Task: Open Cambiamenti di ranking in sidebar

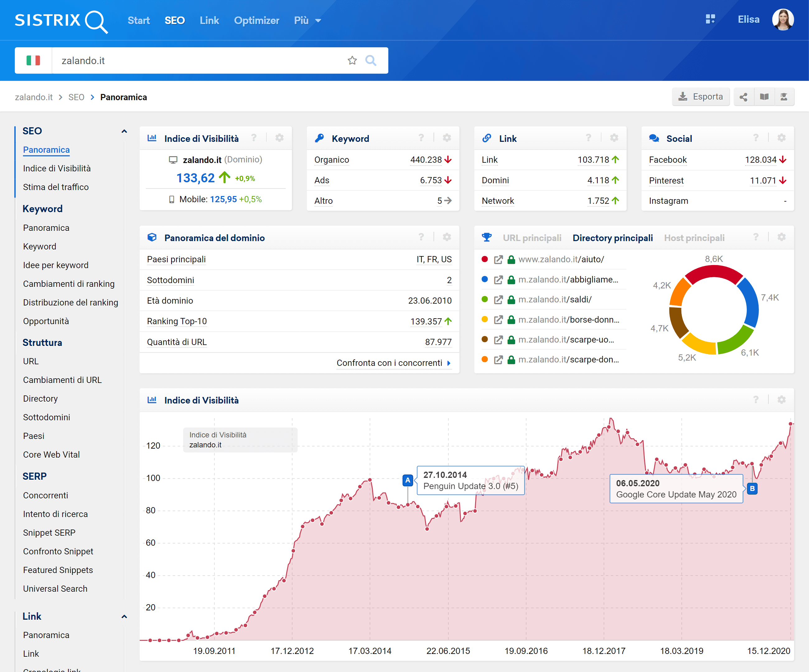Action: coord(69,284)
